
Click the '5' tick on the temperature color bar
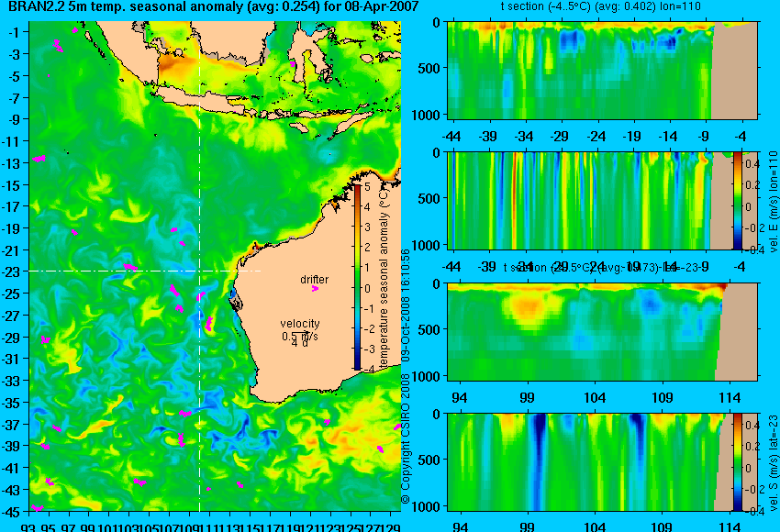pos(367,187)
